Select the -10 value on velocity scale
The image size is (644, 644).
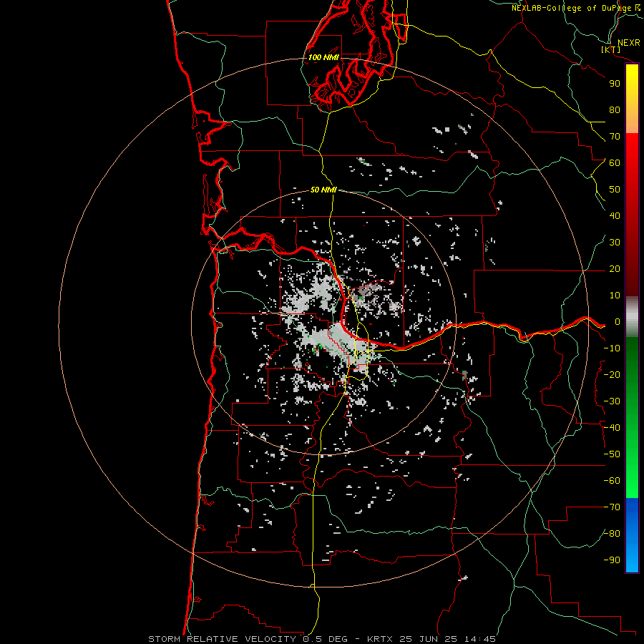612,348
